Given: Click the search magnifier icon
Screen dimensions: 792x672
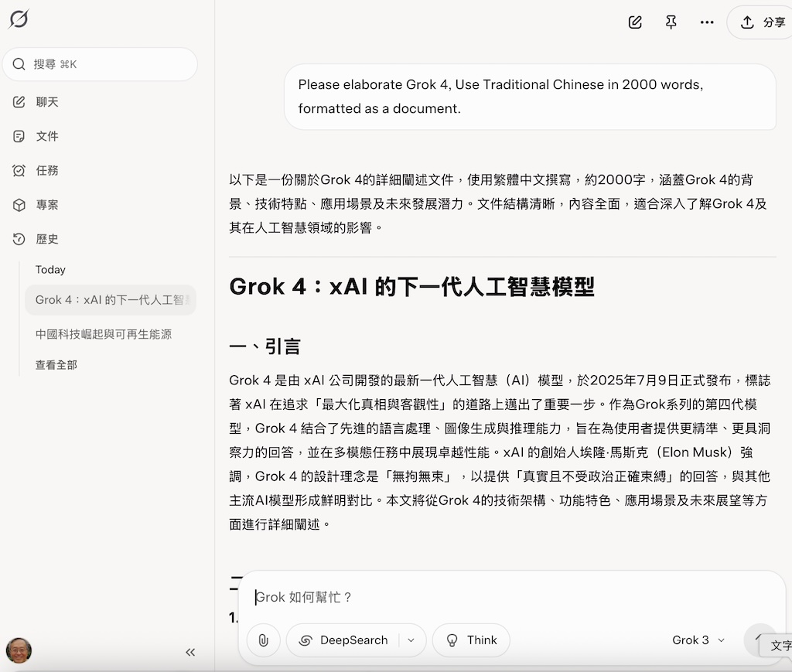Looking at the screenshot, I should pos(19,64).
